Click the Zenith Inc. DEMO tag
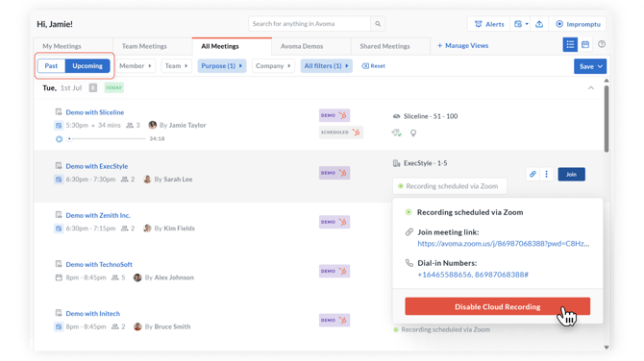 pyautogui.click(x=334, y=222)
